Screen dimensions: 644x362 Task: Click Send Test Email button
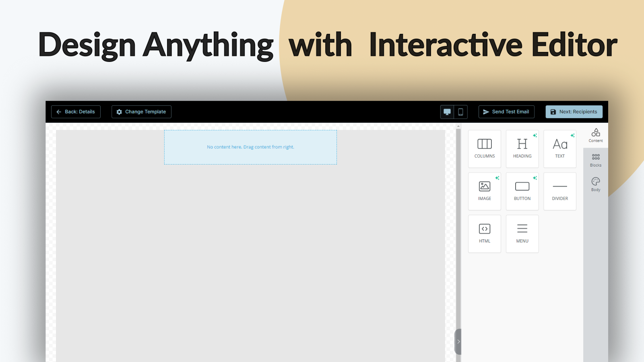tap(506, 112)
